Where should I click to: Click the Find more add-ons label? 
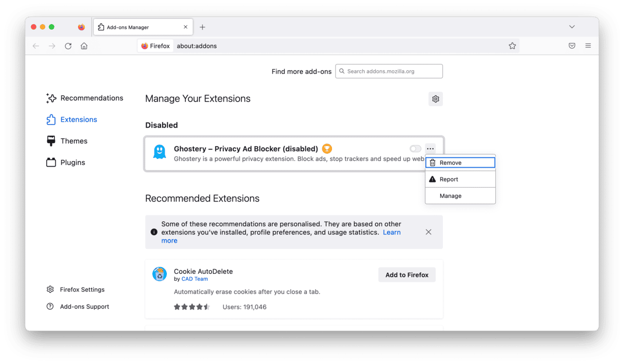pyautogui.click(x=302, y=72)
